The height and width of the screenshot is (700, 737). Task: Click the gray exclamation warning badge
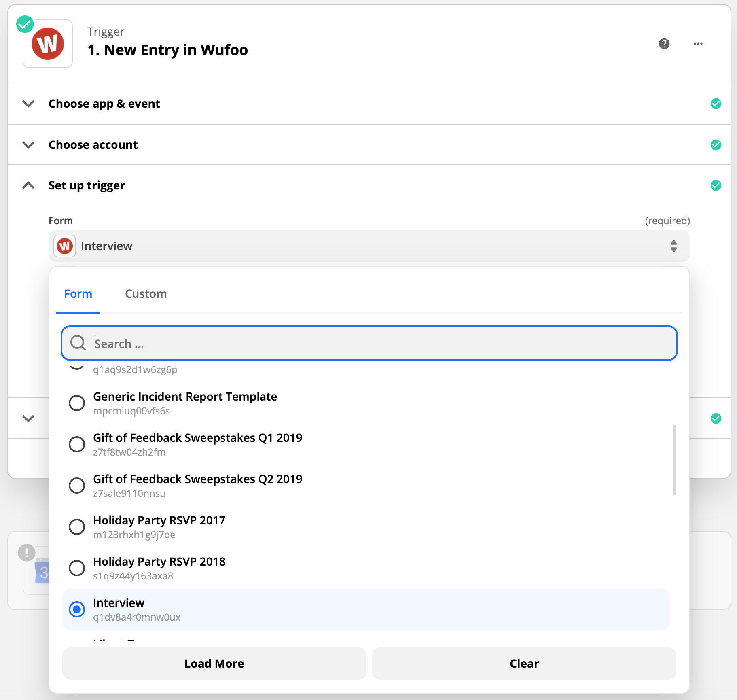coord(27,552)
